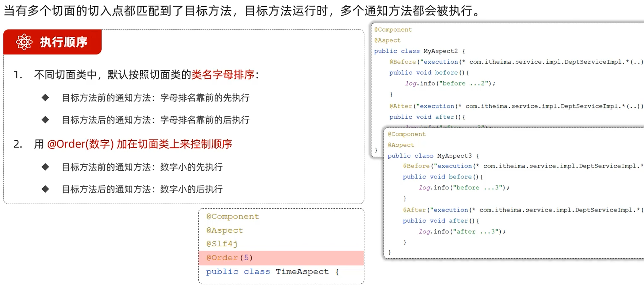The height and width of the screenshot is (285, 644).
Task: Click the highlighted @Order(5) line
Action: [x=281, y=258]
